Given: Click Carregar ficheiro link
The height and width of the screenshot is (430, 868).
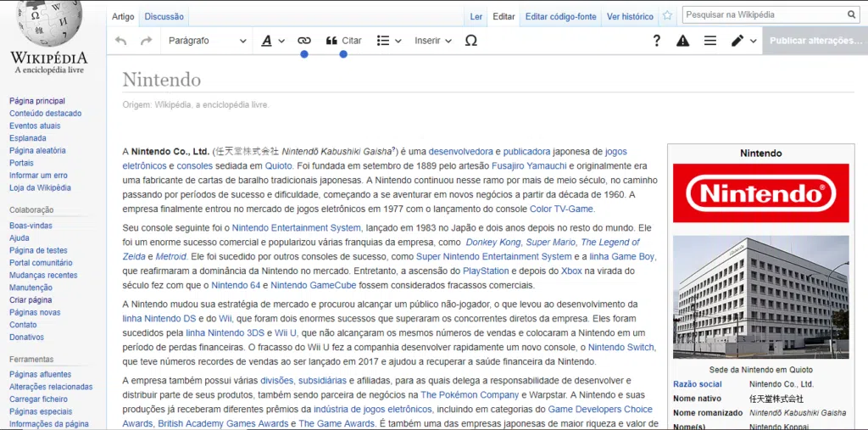Looking at the screenshot, I should click(38, 399).
